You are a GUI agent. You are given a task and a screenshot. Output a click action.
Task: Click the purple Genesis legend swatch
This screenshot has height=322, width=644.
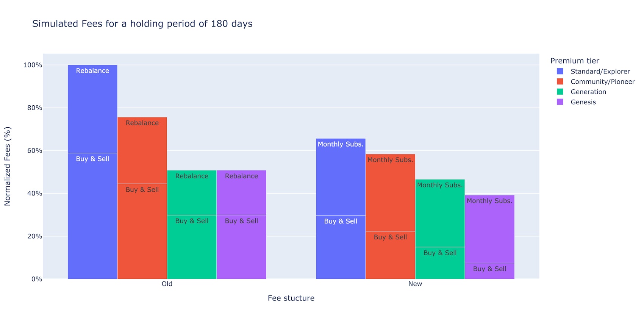pos(560,102)
